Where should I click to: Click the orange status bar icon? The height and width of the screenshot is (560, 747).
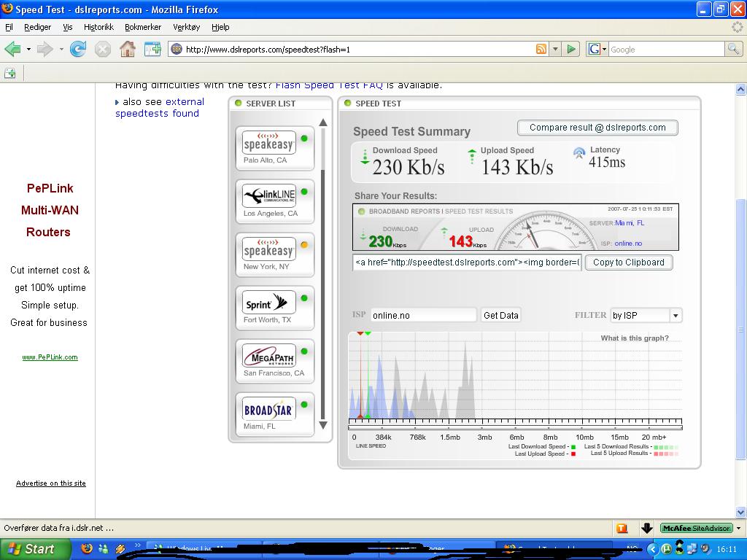tap(622, 528)
